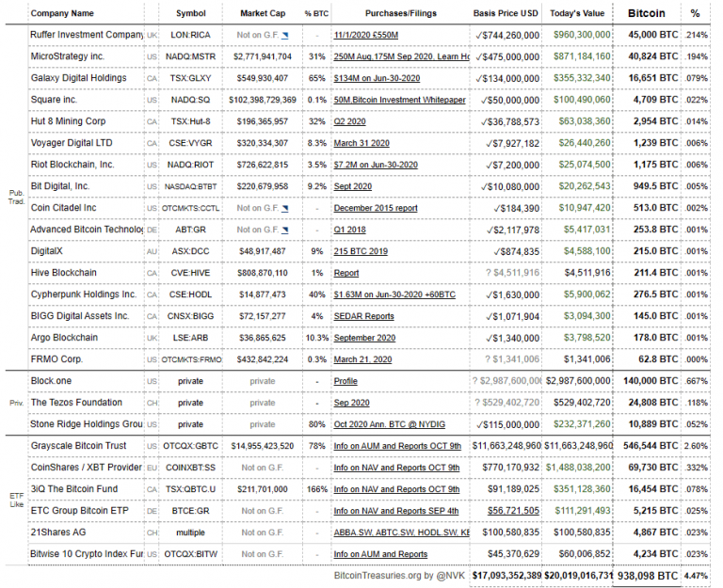Viewport: 723px width, 588px height.
Task: Open Argo Blockchain 'September 2020' link
Action: point(363,338)
